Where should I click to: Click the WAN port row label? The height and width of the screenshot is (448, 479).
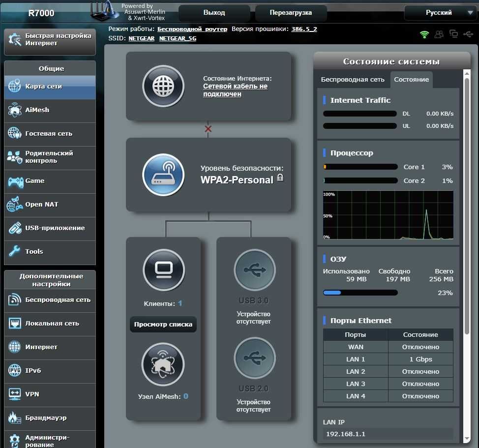tap(356, 347)
